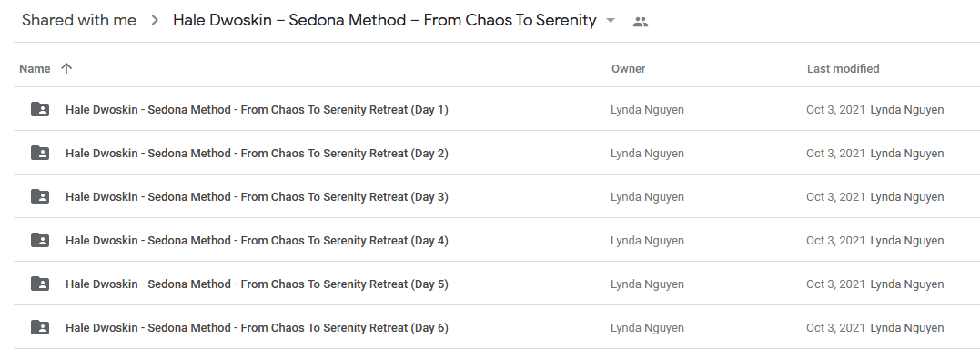Sort by the Name column header
Viewport: 980px width, 349px height.
click(35, 69)
